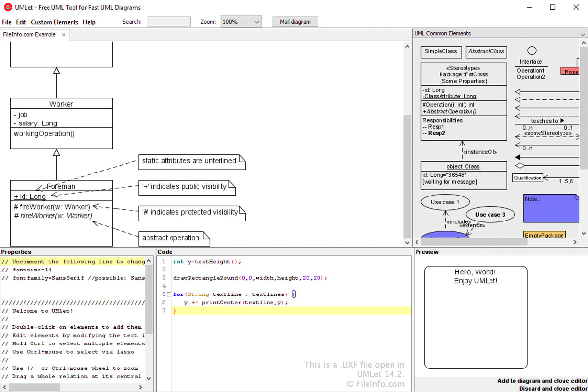Viewport: 588px width, 392px height.
Task: Click the palette horizontal scrollbar thumb
Action: [475, 242]
